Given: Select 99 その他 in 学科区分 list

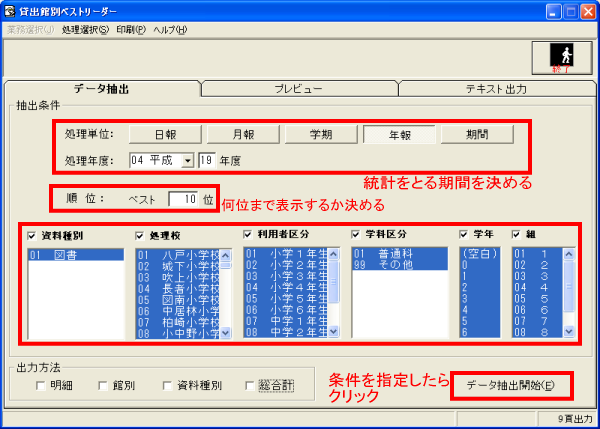Looking at the screenshot, I should (399, 265).
